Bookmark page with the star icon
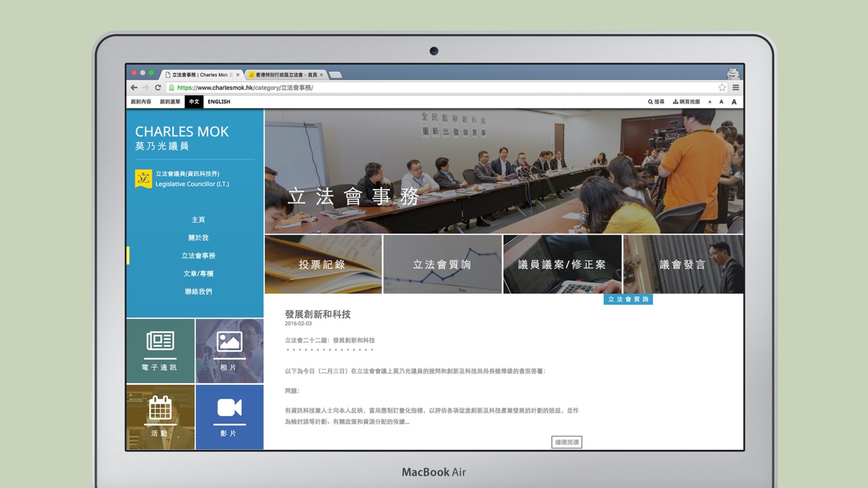 pos(722,88)
